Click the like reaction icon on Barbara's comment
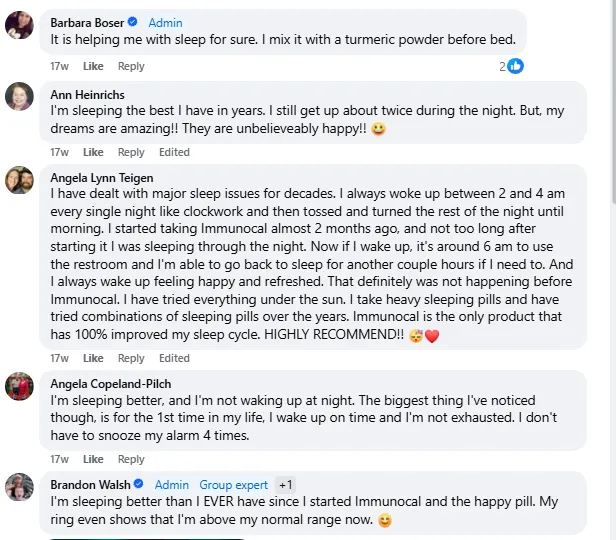This screenshot has width=616, height=540. pyautogui.click(x=515, y=66)
